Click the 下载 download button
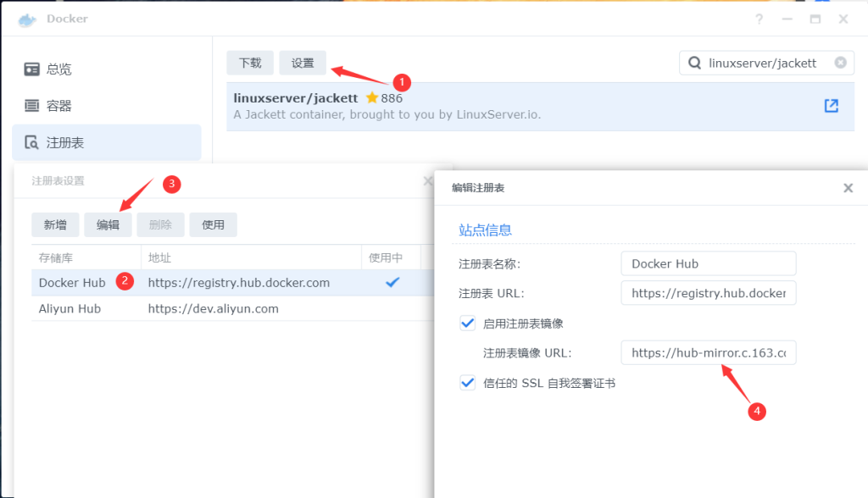Viewport: 868px width, 498px height. pos(250,63)
